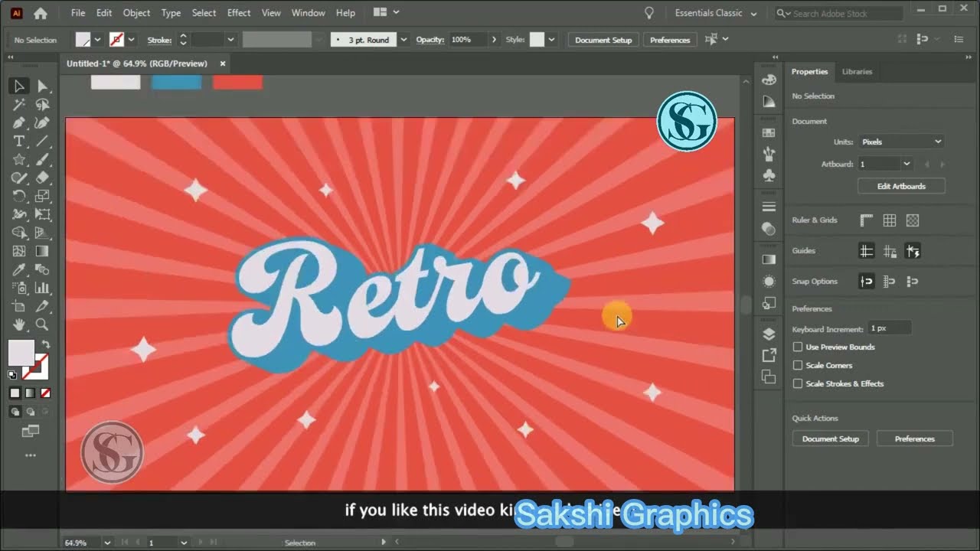
Task: Open the Object menu
Action: pyautogui.click(x=137, y=13)
